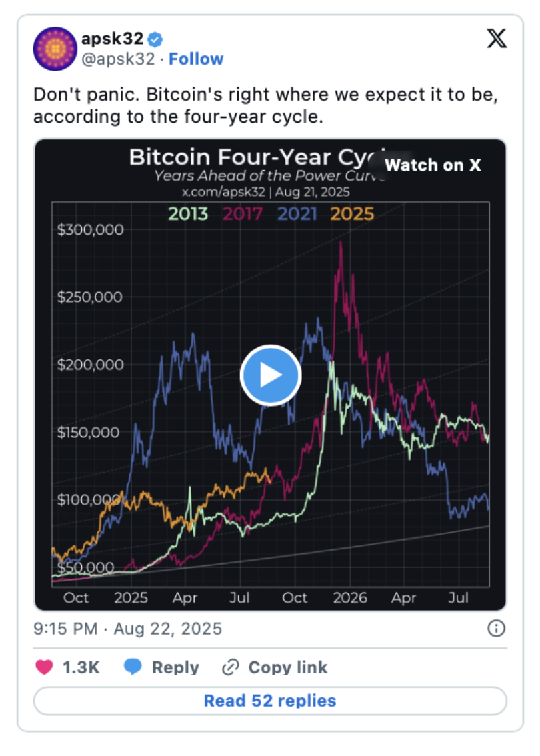The height and width of the screenshot is (756, 540).
Task: Open the apsk32 profile avatar
Action: pos(55,49)
